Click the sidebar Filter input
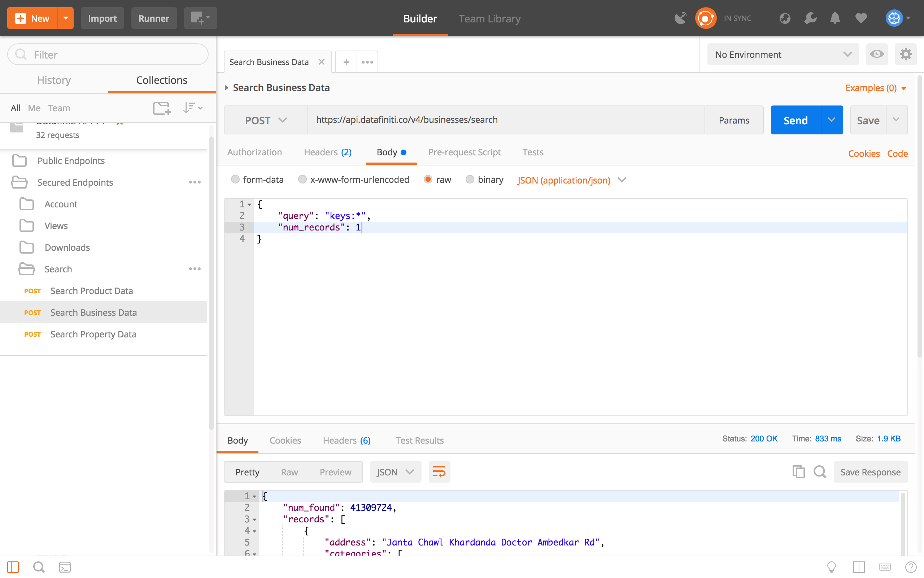The height and width of the screenshot is (578, 924). pyautogui.click(x=108, y=54)
